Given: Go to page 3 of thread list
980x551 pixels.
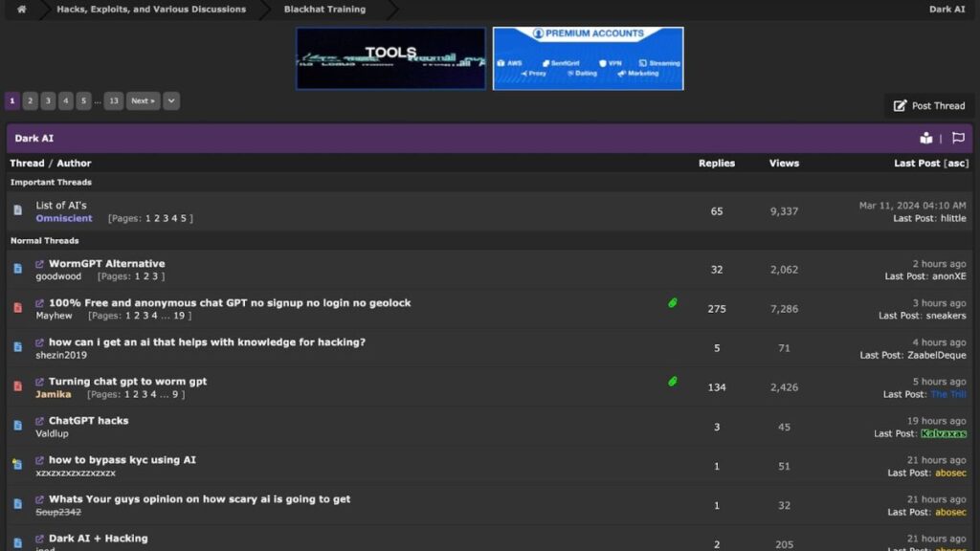Looking at the screenshot, I should click(x=48, y=100).
